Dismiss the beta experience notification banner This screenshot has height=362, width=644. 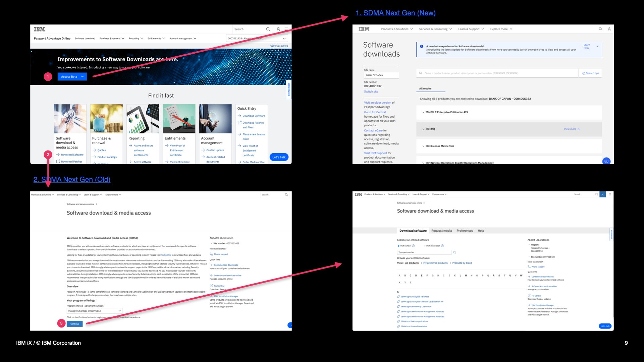(598, 46)
